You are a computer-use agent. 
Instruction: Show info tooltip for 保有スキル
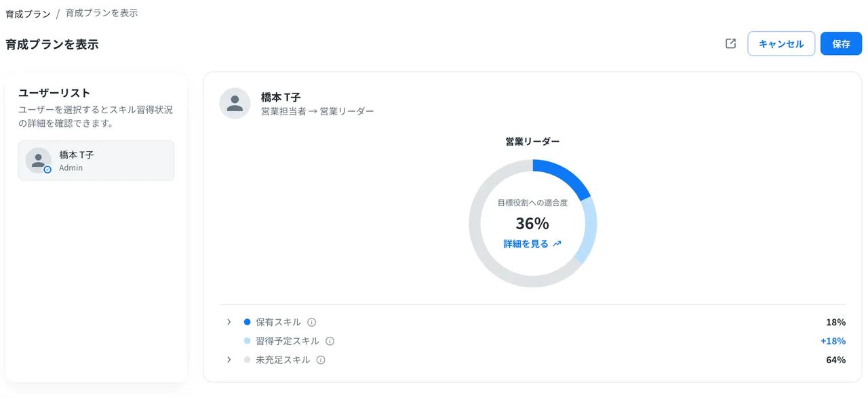(x=312, y=322)
